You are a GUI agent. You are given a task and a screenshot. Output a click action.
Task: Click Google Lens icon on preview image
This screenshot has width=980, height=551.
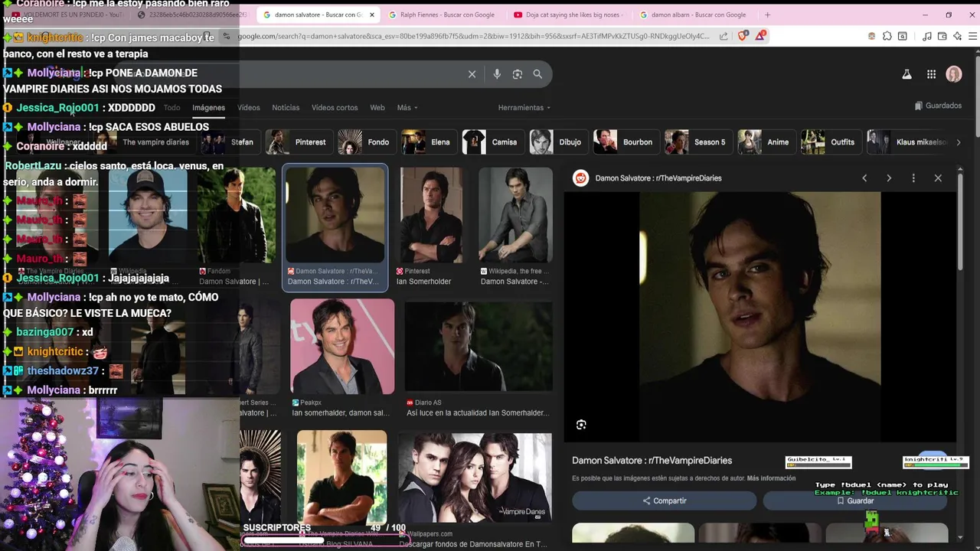(581, 425)
